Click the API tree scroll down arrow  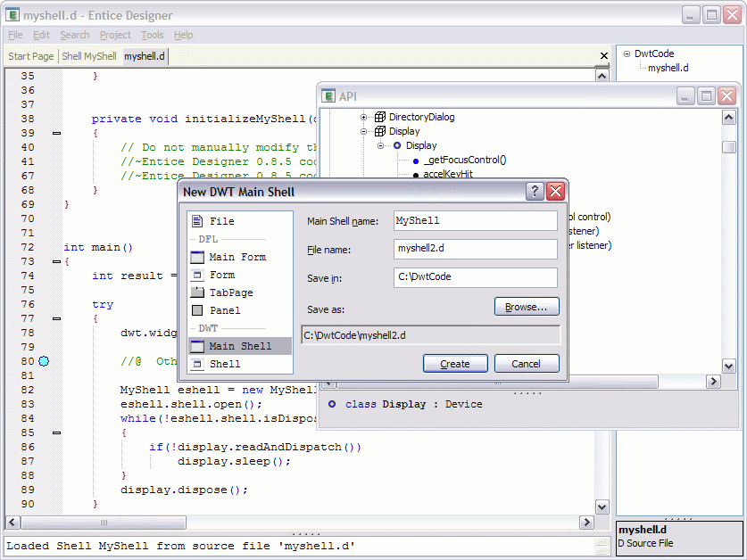[x=728, y=366]
